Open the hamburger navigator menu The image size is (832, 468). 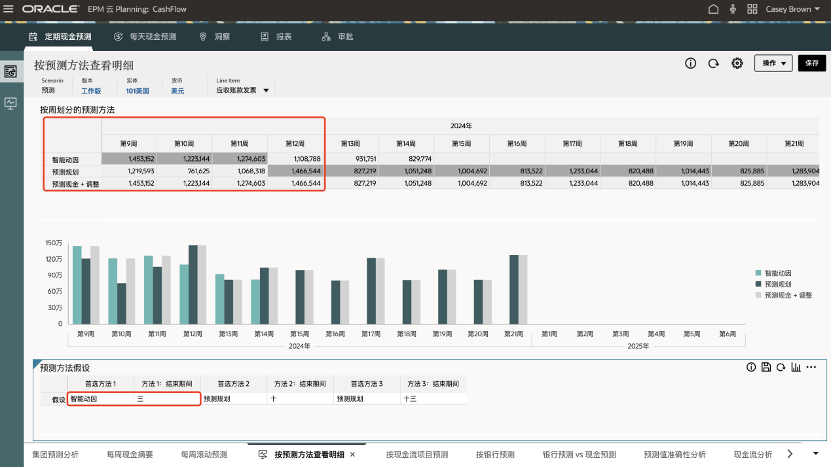(x=10, y=8)
